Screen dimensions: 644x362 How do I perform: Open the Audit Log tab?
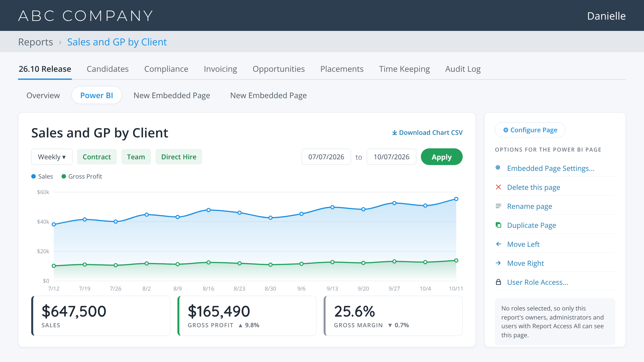[x=463, y=69]
